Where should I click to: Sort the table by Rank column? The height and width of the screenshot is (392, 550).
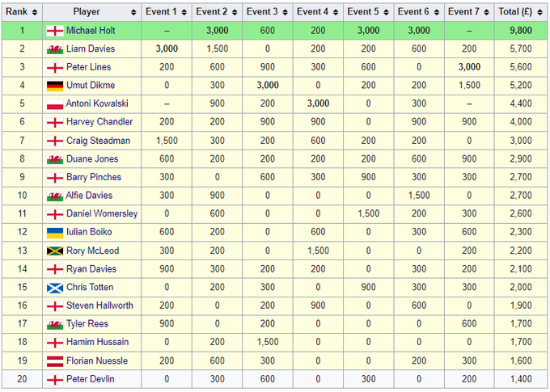(x=22, y=12)
